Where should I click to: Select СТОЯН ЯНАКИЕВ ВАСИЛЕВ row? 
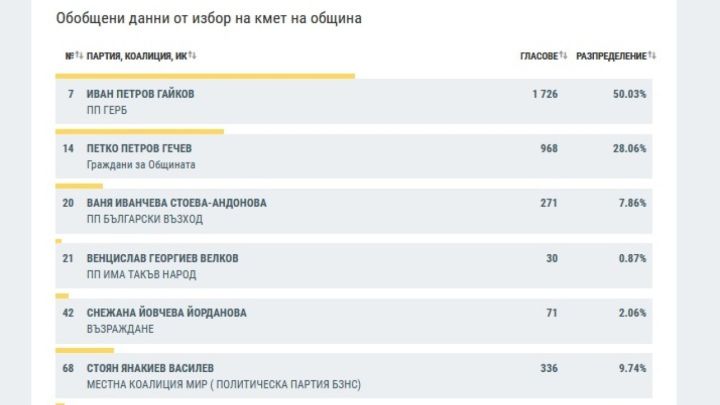click(x=354, y=375)
